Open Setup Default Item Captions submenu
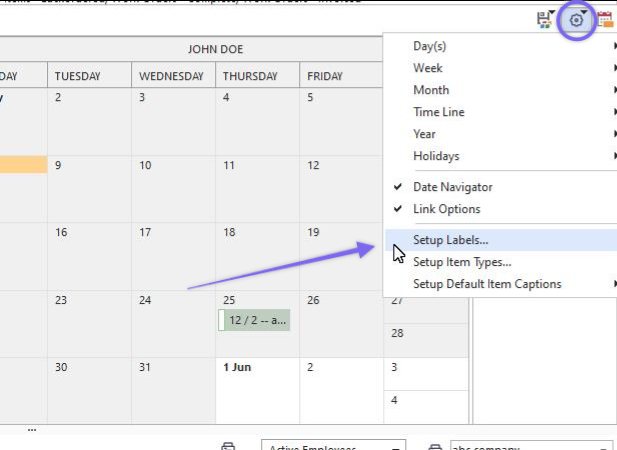The width and height of the screenshot is (617, 450). click(x=487, y=284)
